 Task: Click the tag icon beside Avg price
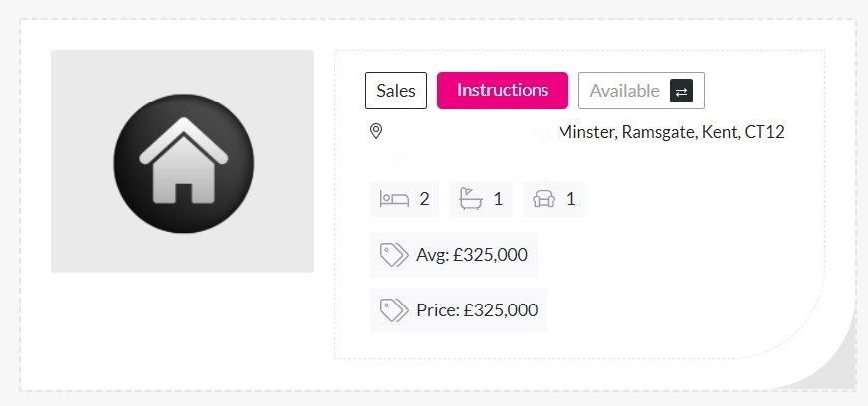point(394,255)
